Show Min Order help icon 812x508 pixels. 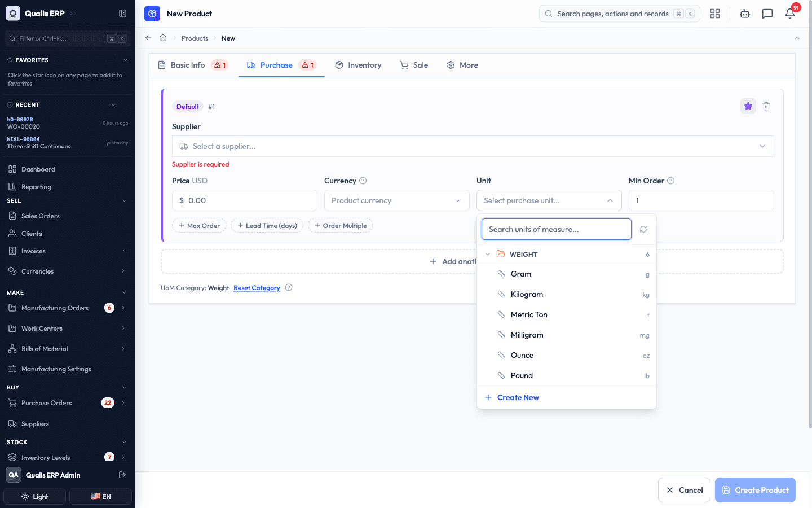(671, 181)
